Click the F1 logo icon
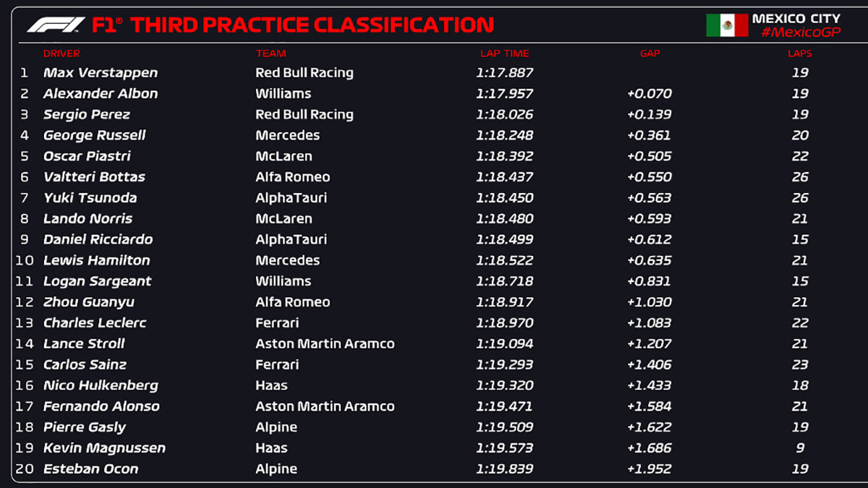 56,25
